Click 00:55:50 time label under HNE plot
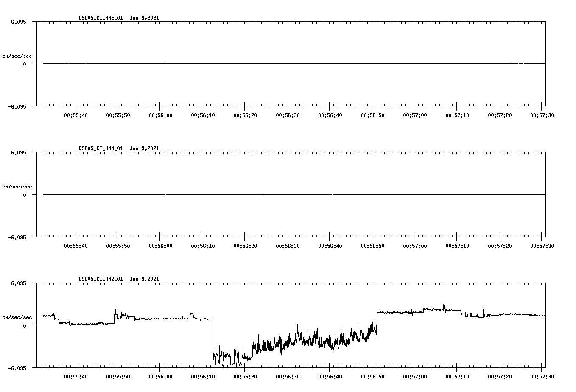 (x=118, y=115)
